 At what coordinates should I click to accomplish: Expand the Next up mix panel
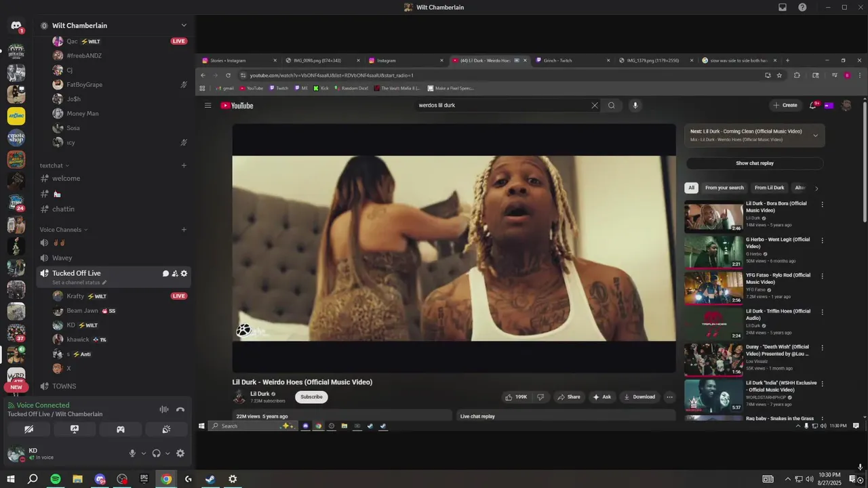point(815,136)
